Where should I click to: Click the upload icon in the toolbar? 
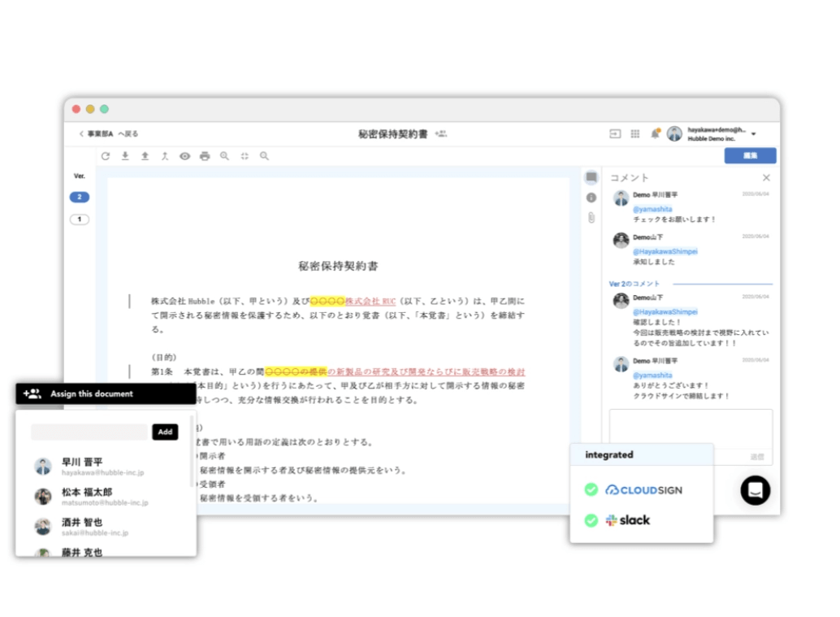click(x=145, y=156)
